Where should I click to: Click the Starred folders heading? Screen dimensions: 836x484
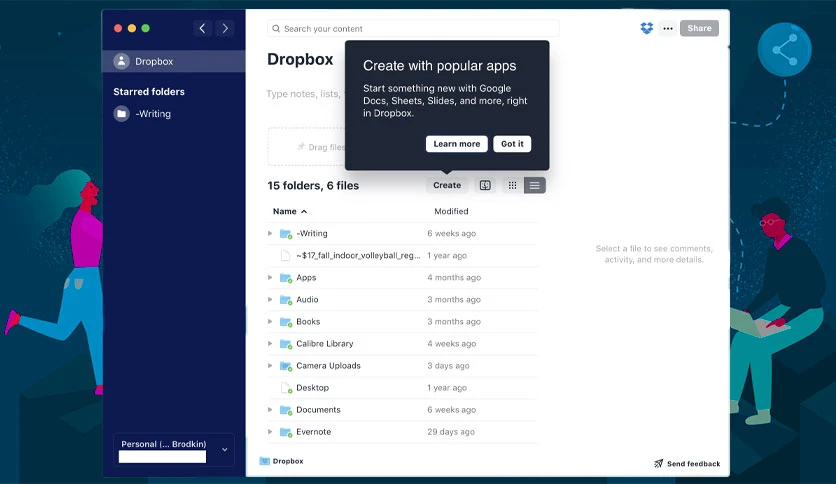tap(149, 92)
